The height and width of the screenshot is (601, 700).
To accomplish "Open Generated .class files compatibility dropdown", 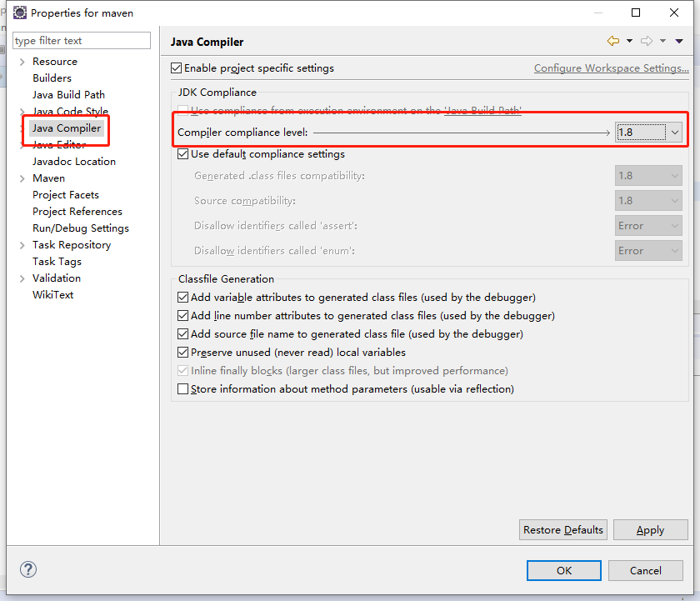I will 648,176.
